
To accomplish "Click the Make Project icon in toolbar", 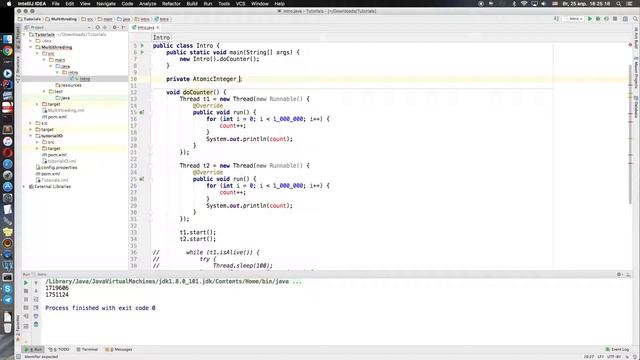I will [556, 19].
